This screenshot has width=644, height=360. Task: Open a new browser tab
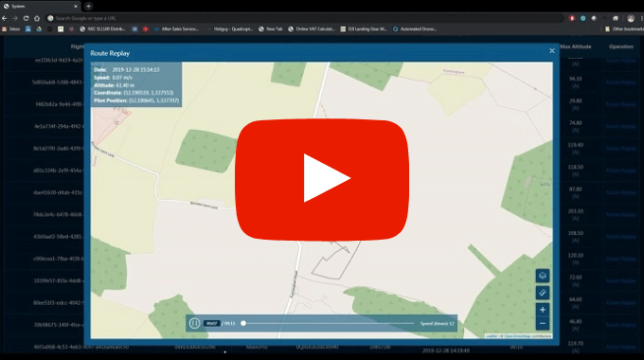coord(88,7)
